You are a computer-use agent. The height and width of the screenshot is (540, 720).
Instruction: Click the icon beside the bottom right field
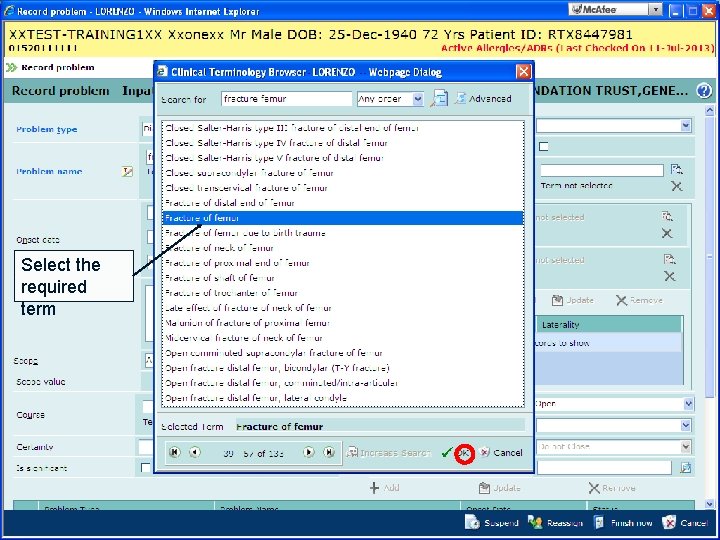[686, 467]
